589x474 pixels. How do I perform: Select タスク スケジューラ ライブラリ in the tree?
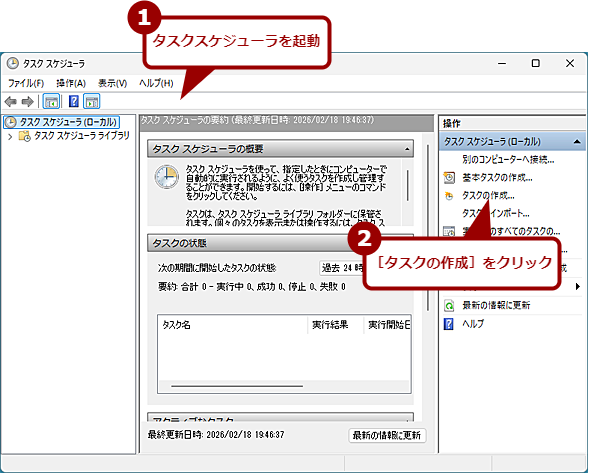(x=82, y=136)
